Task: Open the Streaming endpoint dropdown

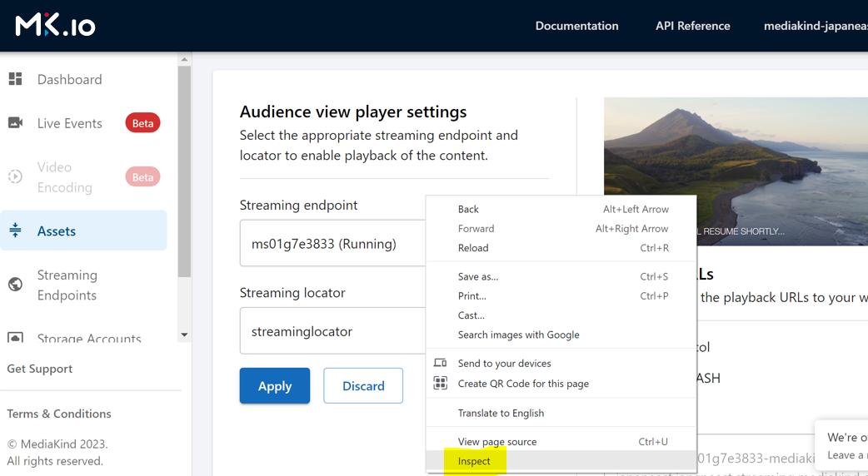Action: pyautogui.click(x=332, y=243)
